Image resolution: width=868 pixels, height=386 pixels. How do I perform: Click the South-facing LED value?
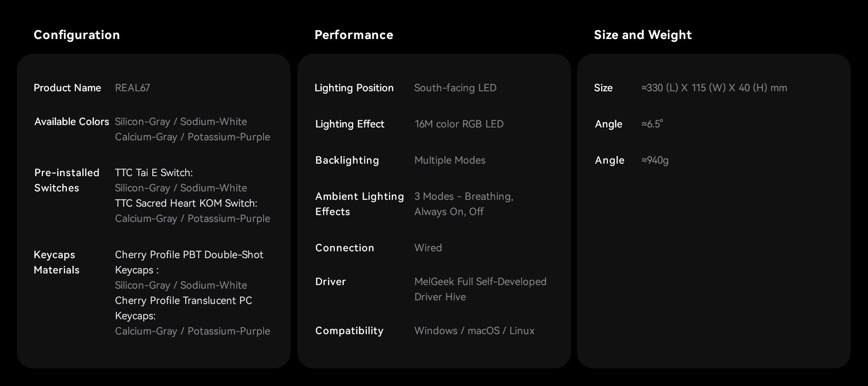(455, 88)
